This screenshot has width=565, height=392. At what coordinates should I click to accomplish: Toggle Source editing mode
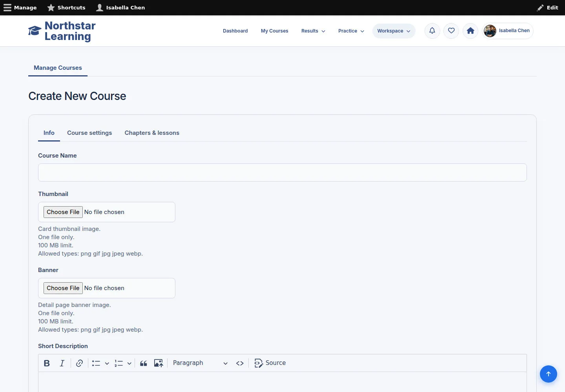(270, 363)
